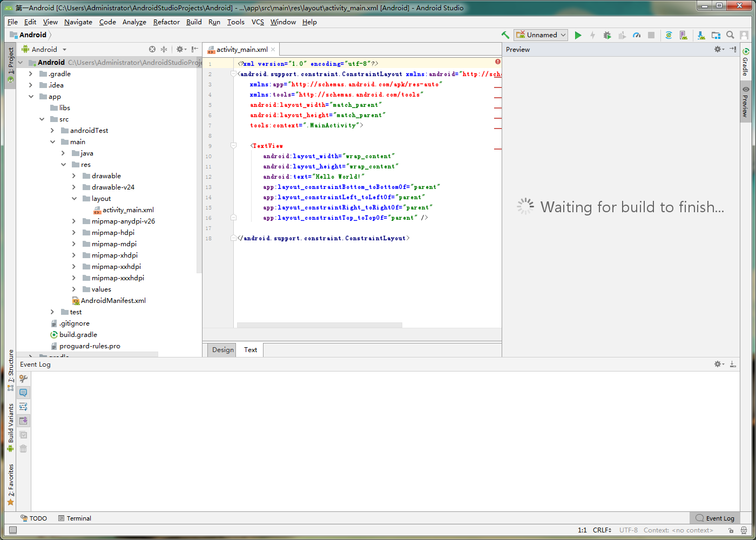The image size is (756, 540).
Task: Switch to the Design tab
Action: [x=222, y=350]
